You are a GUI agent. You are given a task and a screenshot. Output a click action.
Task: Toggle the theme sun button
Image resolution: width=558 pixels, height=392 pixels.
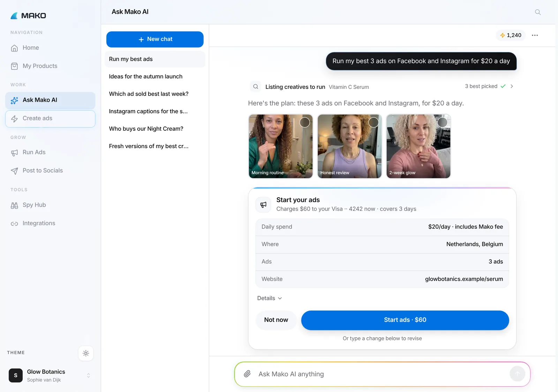[86, 353]
